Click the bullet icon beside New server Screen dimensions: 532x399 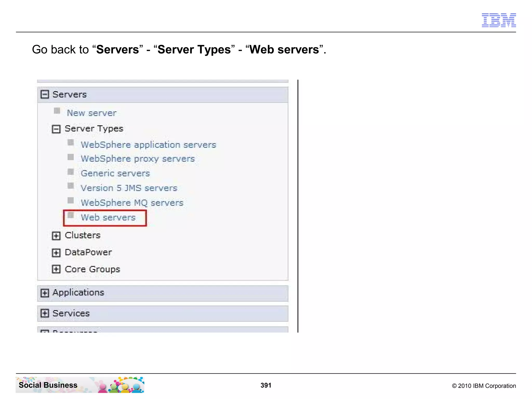(x=57, y=111)
